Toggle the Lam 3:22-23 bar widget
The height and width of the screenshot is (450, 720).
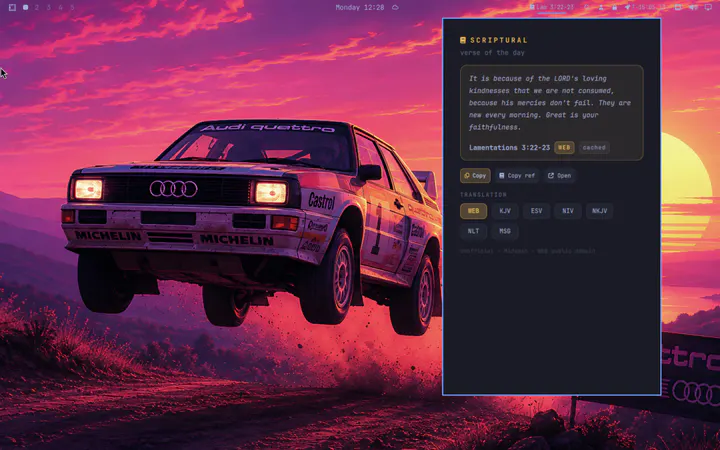point(551,7)
